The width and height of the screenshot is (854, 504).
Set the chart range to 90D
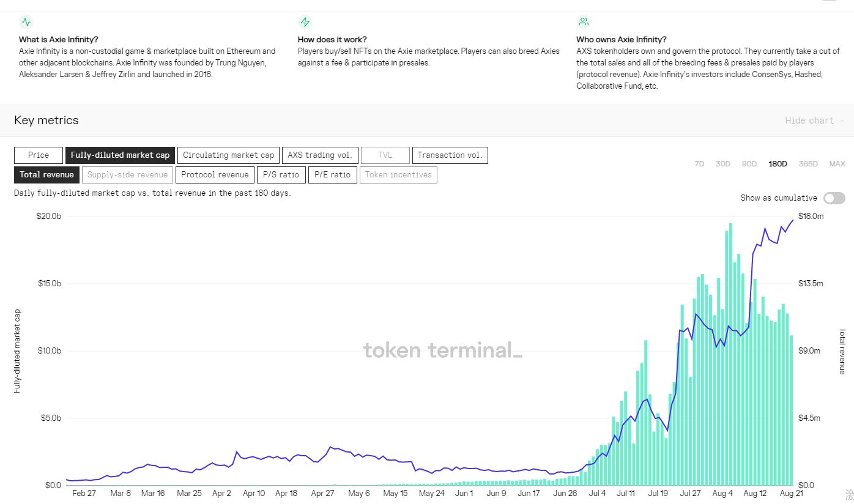pos(749,164)
